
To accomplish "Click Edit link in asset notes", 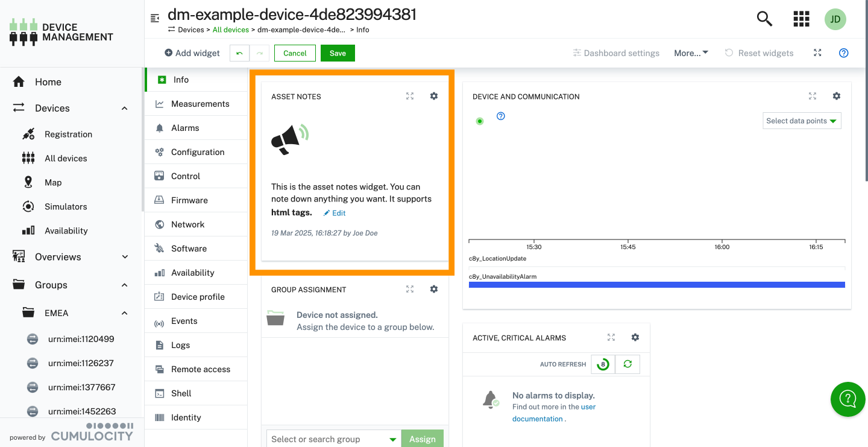I will point(335,213).
